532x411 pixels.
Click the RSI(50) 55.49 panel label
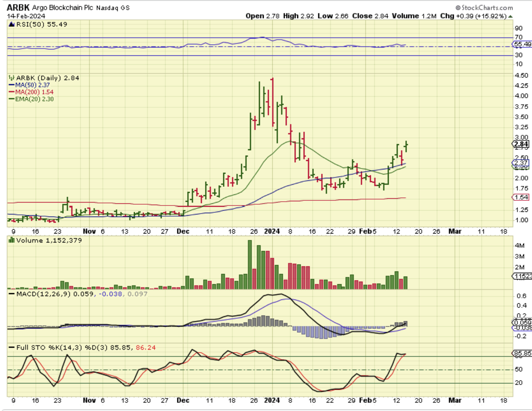click(x=42, y=24)
